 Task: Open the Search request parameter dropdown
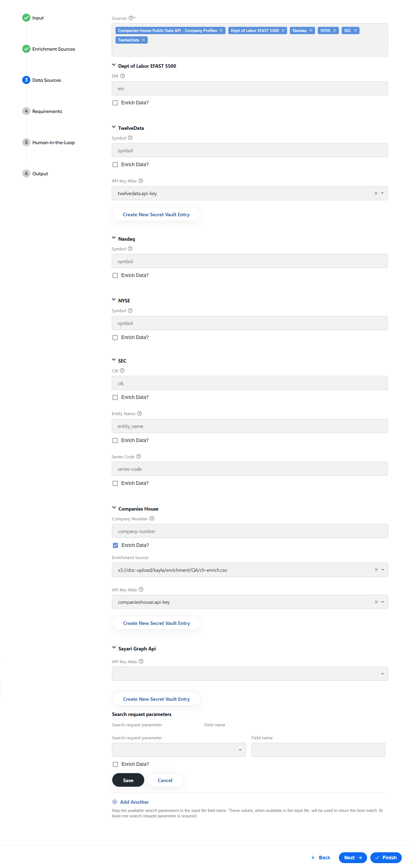click(179, 750)
